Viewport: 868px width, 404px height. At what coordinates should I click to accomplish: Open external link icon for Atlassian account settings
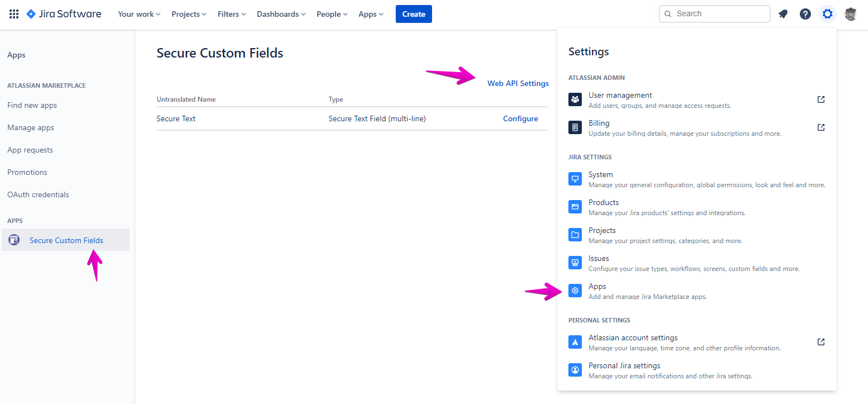coord(820,342)
